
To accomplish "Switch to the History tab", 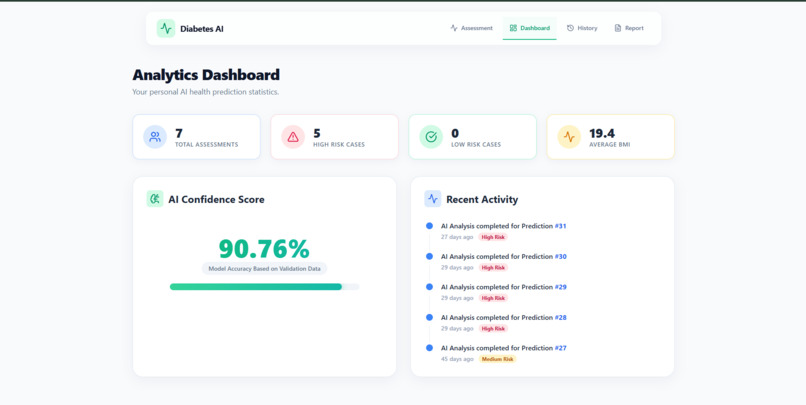I will click(x=582, y=28).
